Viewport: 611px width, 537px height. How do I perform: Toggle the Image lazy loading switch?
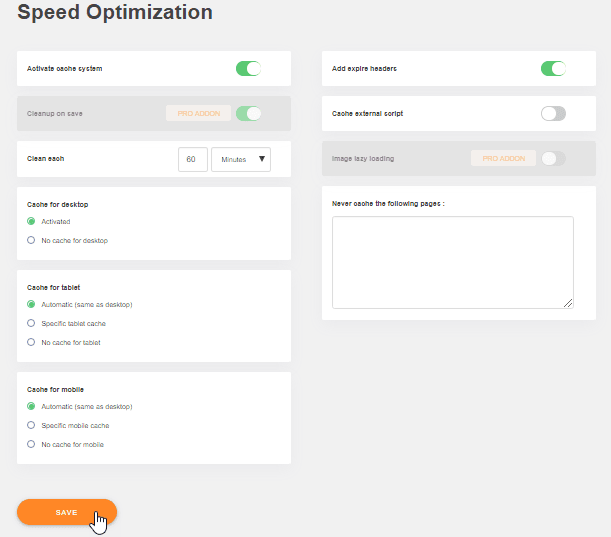click(x=553, y=158)
